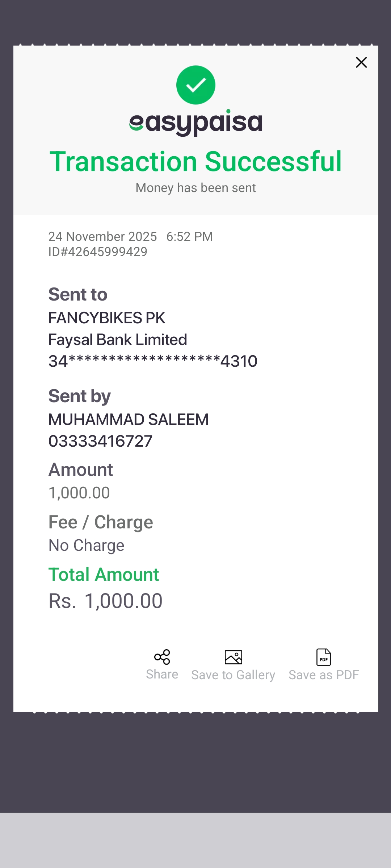Viewport: 391px width, 868px height.
Task: Click the total Rs. 1,000.00 value
Action: click(x=105, y=601)
